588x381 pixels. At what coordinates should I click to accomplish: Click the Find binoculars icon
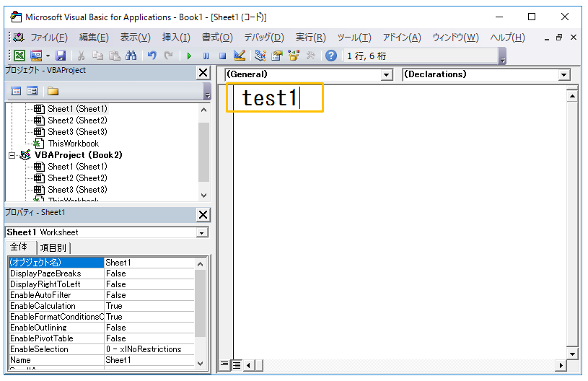[131, 56]
